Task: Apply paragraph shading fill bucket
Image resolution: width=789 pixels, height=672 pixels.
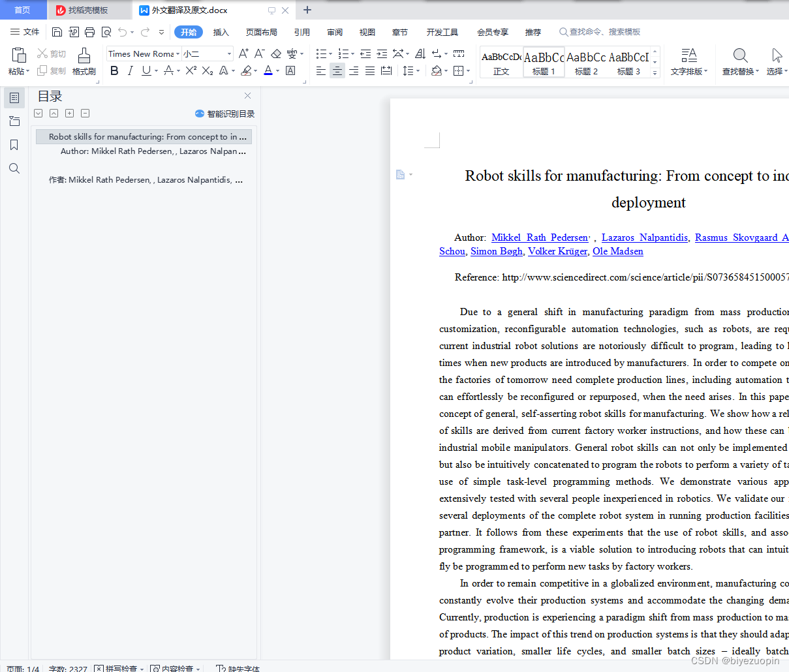Action: (437, 70)
